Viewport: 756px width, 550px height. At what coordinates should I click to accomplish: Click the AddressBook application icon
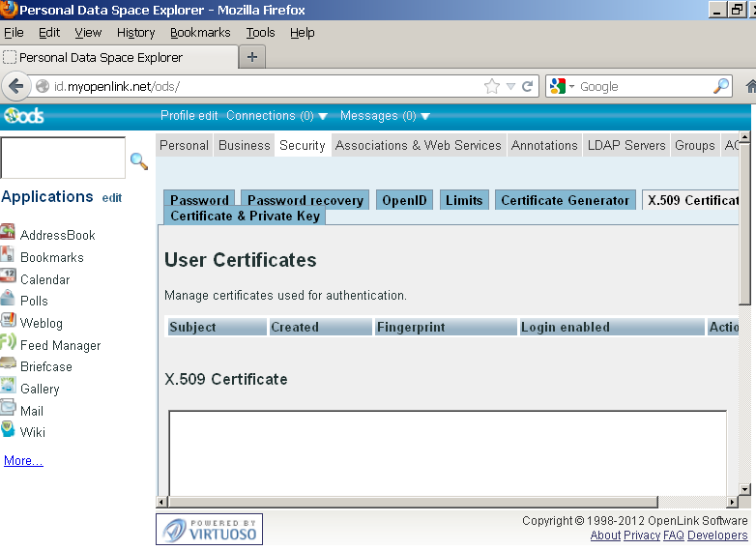(8, 233)
